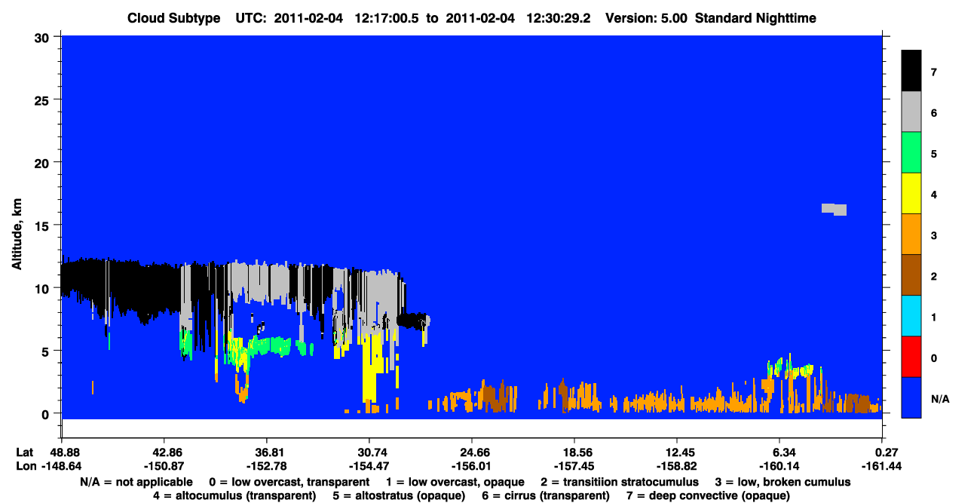Click the longitude value -160.14

pyautogui.click(x=779, y=466)
